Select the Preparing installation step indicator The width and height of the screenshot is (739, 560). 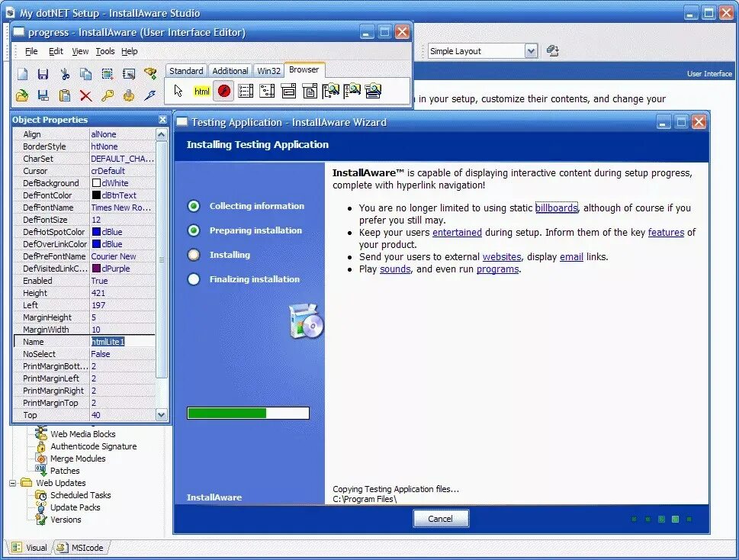pos(194,230)
